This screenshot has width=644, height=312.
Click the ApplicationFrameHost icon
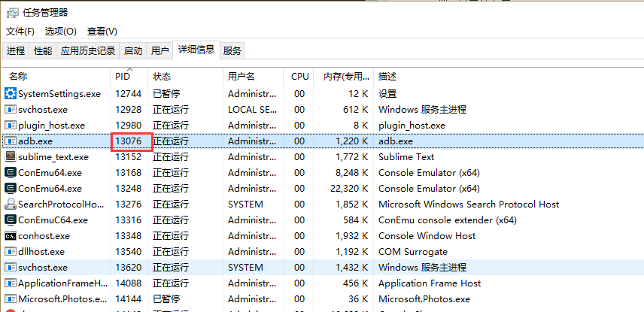11,283
